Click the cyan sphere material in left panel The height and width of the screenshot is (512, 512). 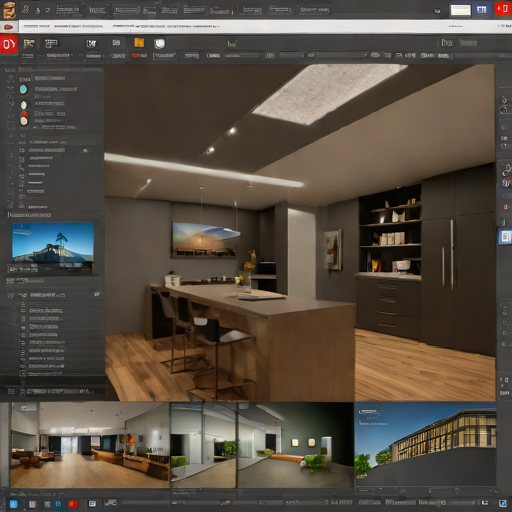click(x=23, y=89)
